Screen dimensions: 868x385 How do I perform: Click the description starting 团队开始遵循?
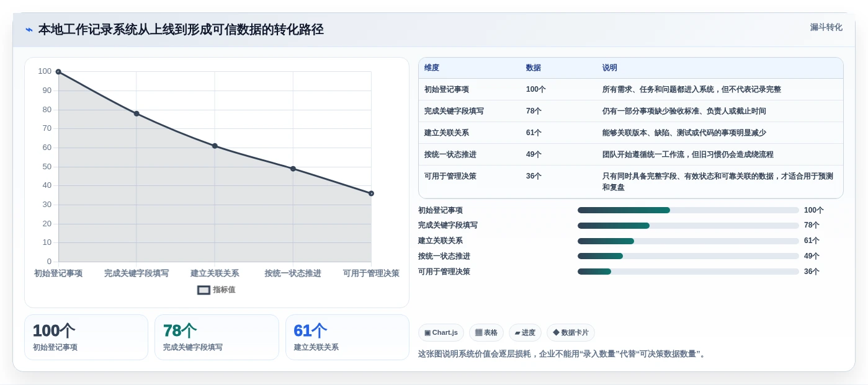(688, 154)
